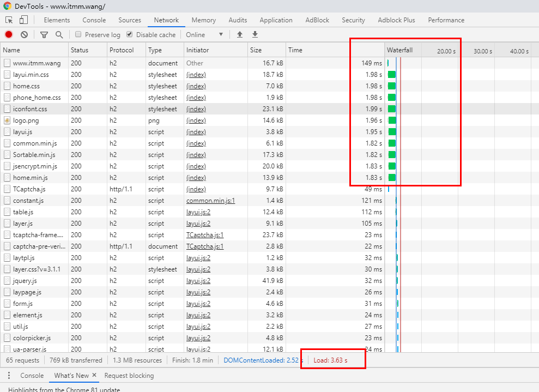Click the Waterfall column header
539x392 pixels.
tap(400, 50)
